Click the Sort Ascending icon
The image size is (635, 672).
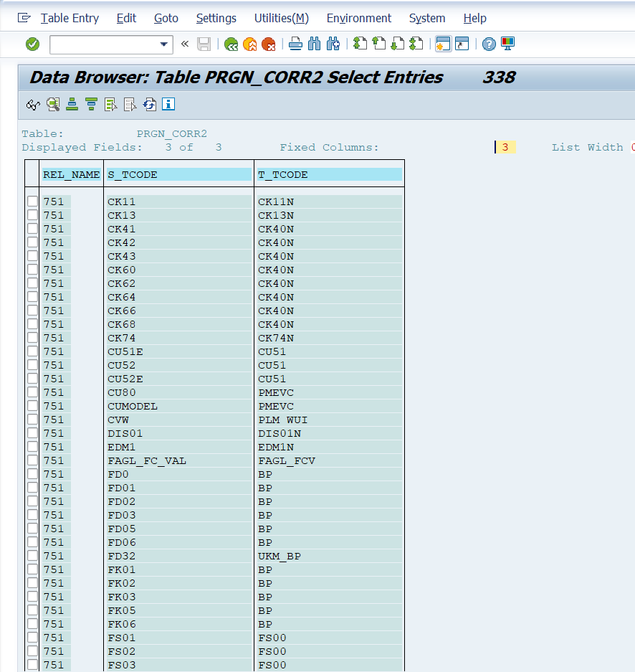[72, 104]
